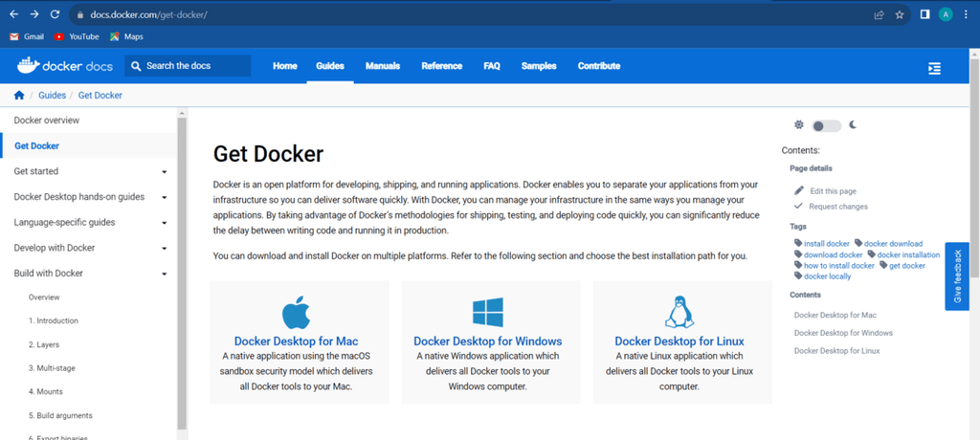Go back with the browser back arrow
This screenshot has width=980, height=440.
point(13,14)
